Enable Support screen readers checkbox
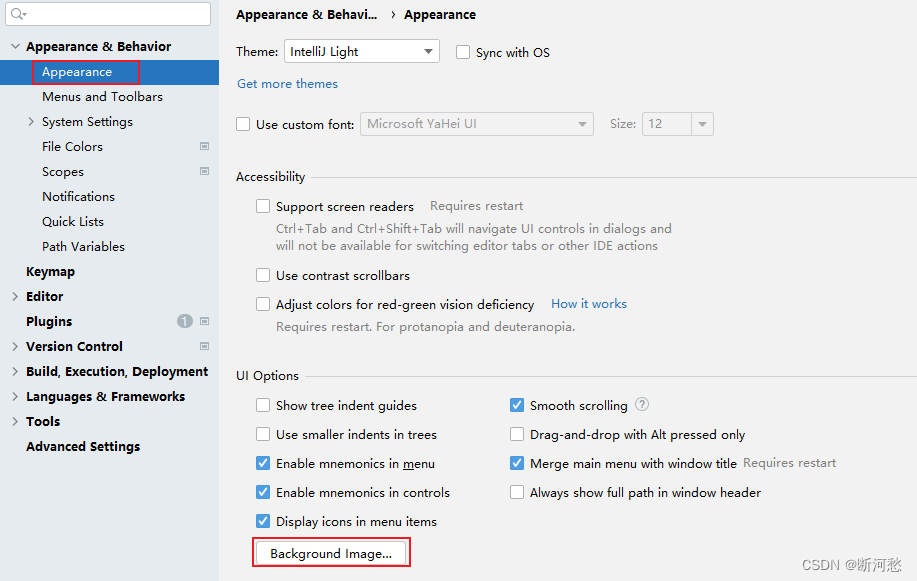The image size is (917, 581). click(x=263, y=206)
